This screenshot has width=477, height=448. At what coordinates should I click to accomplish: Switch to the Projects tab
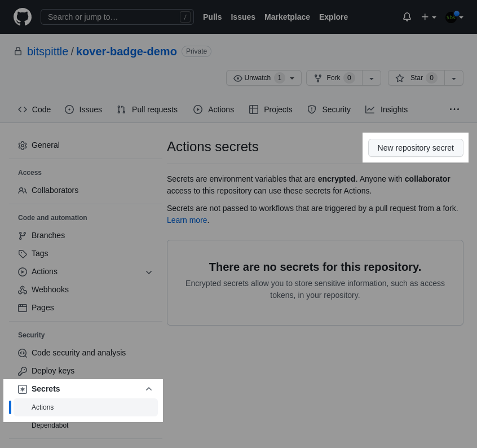point(271,109)
